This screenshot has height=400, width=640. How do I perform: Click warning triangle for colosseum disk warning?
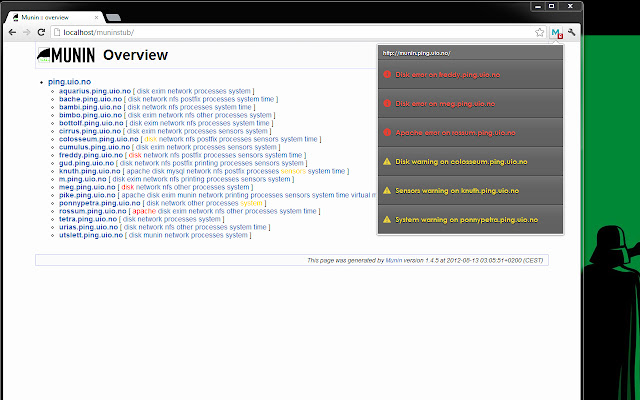[387, 161]
